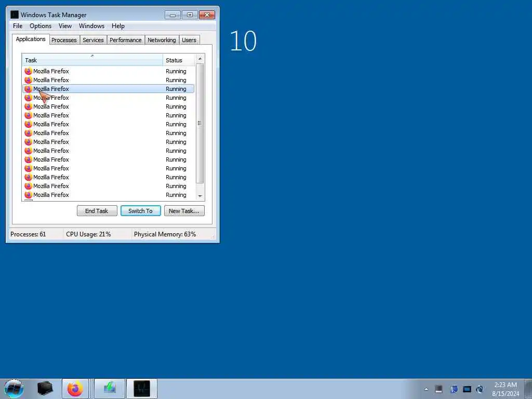Click the blue swirl tray icon
The image size is (532, 399).
pyautogui.click(x=480, y=389)
